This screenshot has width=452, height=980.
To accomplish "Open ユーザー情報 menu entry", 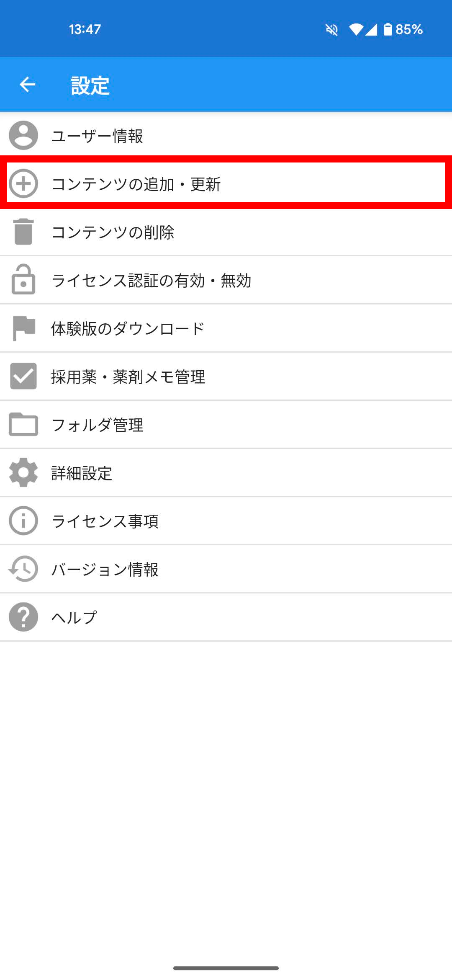I will [x=97, y=136].
